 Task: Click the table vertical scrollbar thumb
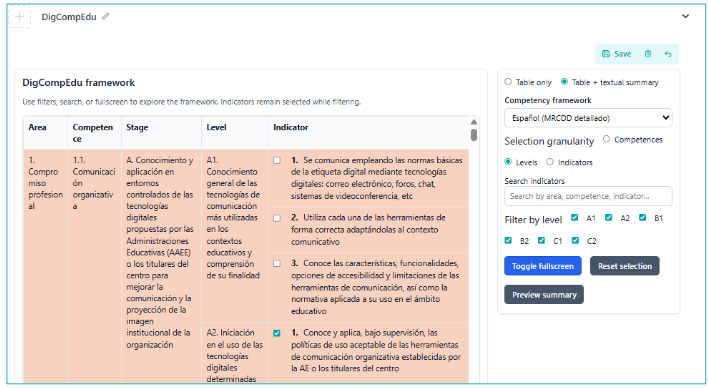pyautogui.click(x=474, y=135)
